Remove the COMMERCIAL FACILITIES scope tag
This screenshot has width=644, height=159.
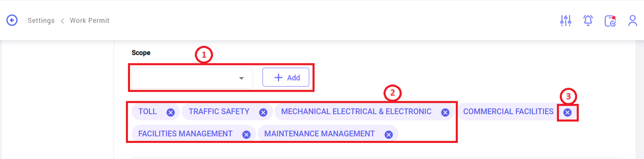click(567, 112)
